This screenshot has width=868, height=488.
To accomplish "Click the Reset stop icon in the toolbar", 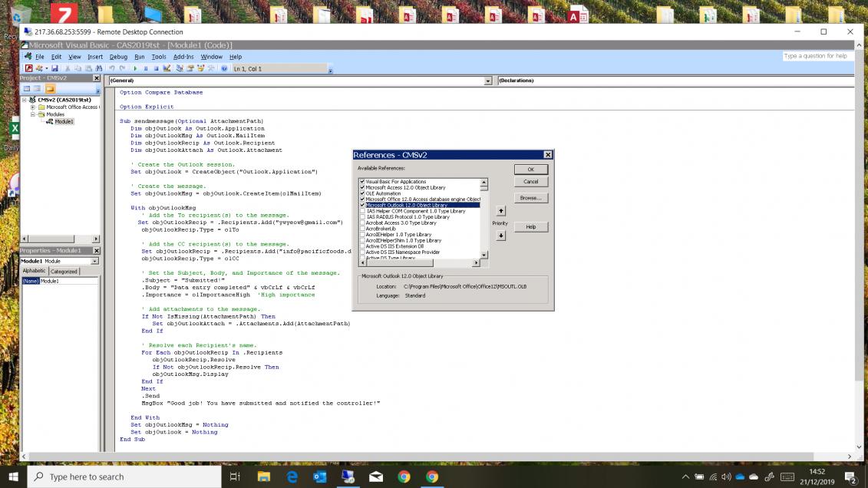I will (x=156, y=68).
